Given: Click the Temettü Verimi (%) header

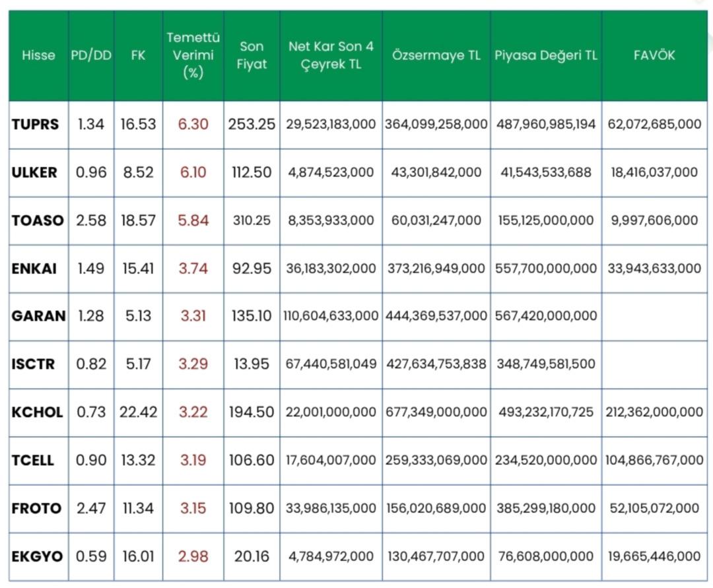Looking at the screenshot, I should click(x=193, y=55).
